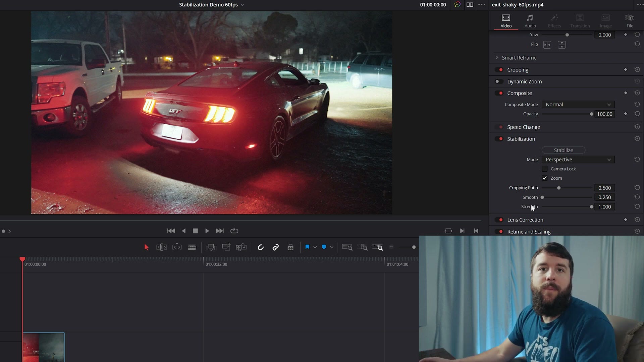644x362 pixels.
Task: Adjust the Strength slider handle
Action: (591, 207)
